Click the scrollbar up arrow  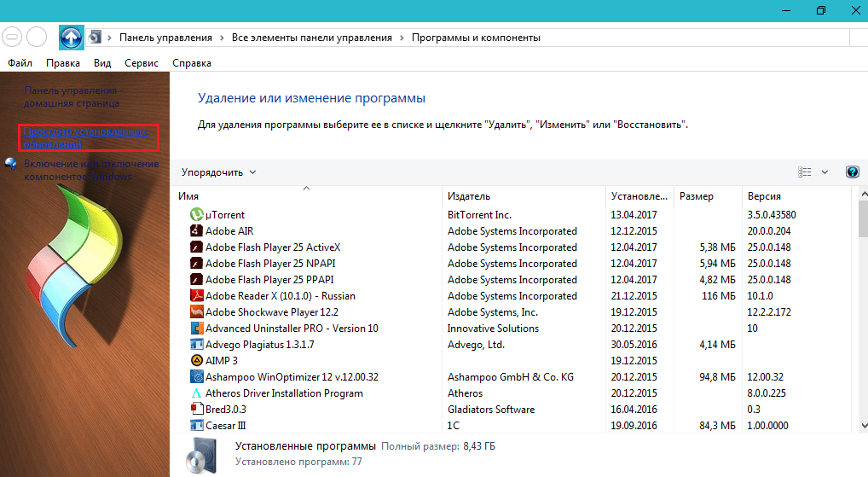(x=864, y=194)
